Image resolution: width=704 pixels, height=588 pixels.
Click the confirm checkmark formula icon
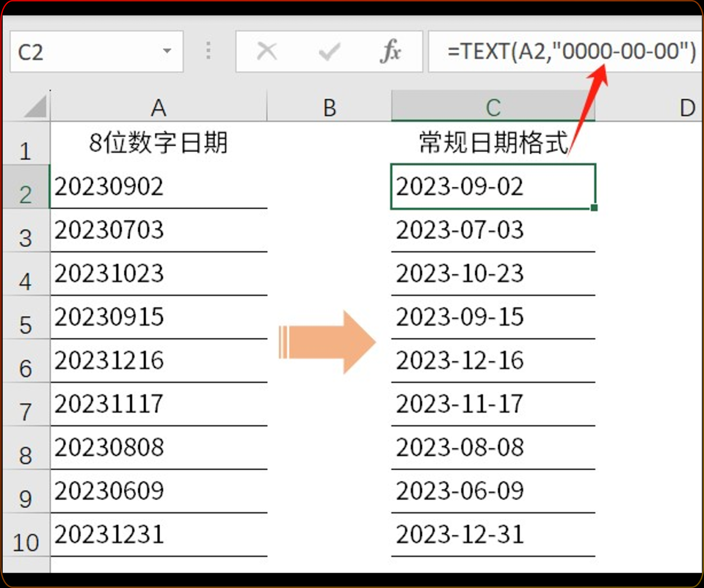pyautogui.click(x=329, y=52)
